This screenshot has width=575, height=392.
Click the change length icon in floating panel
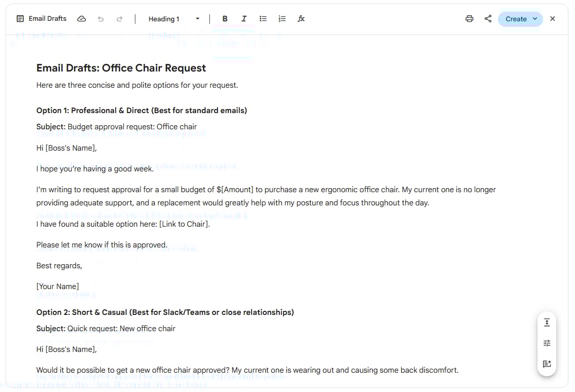[547, 323]
